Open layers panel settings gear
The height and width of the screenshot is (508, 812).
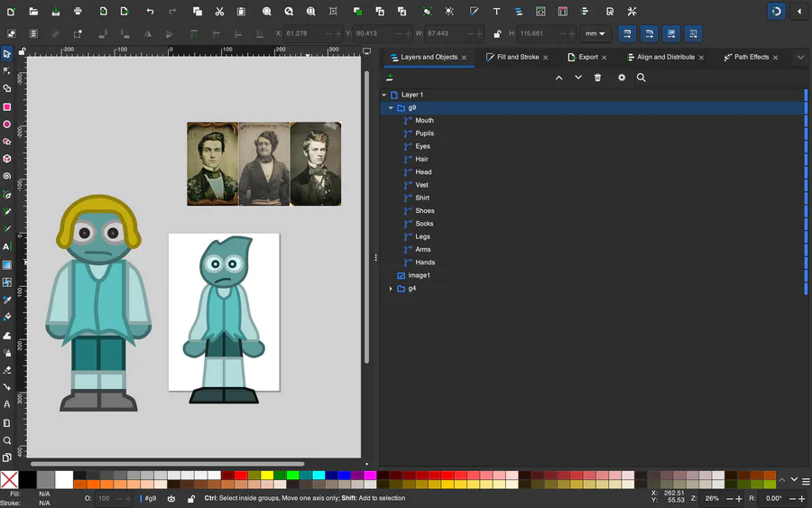[x=621, y=78]
